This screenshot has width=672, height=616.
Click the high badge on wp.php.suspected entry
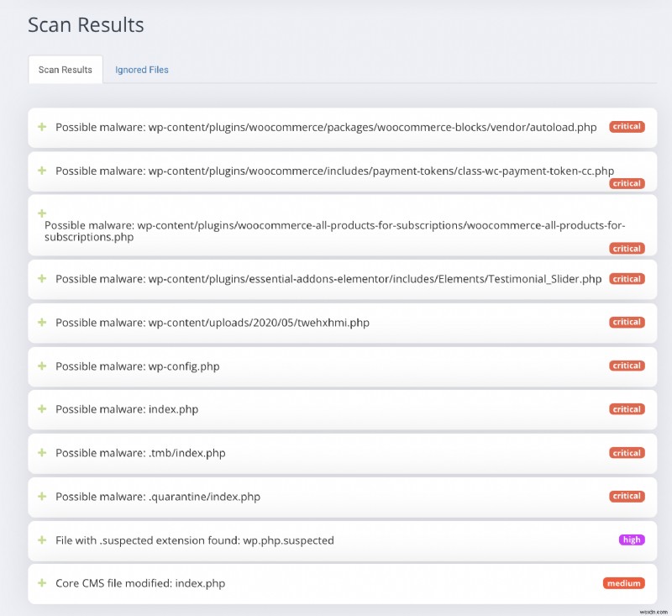click(x=631, y=540)
